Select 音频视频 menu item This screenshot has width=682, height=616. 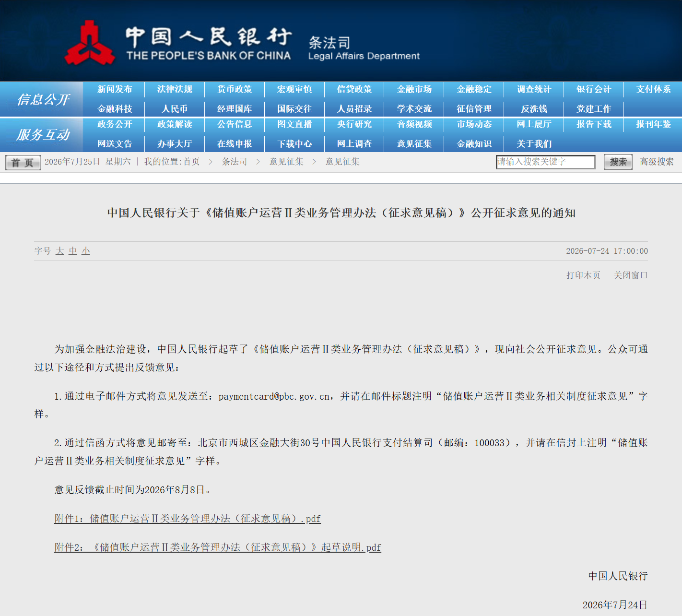click(414, 124)
